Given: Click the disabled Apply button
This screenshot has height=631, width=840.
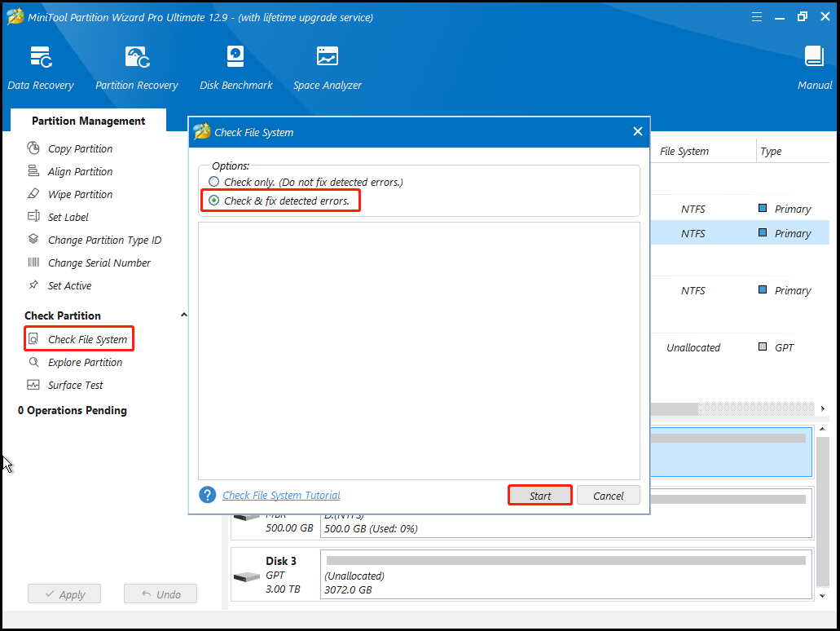Looking at the screenshot, I should click(64, 593).
